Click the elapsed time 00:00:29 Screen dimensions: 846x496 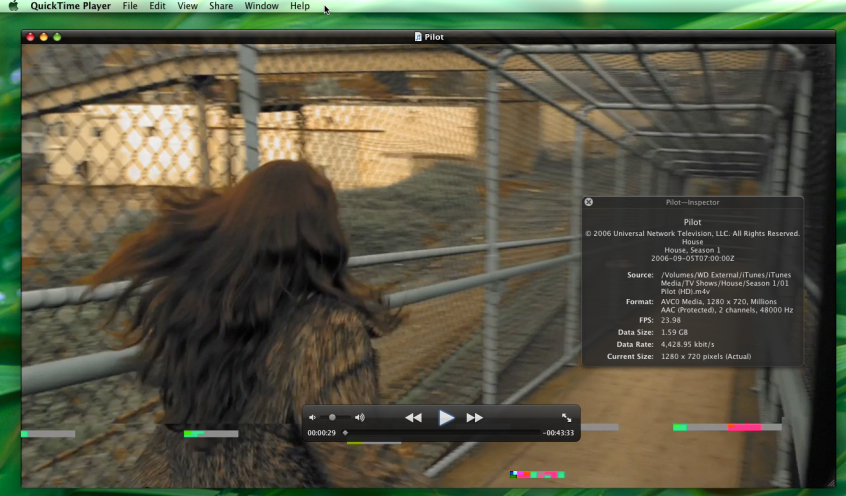click(x=322, y=433)
